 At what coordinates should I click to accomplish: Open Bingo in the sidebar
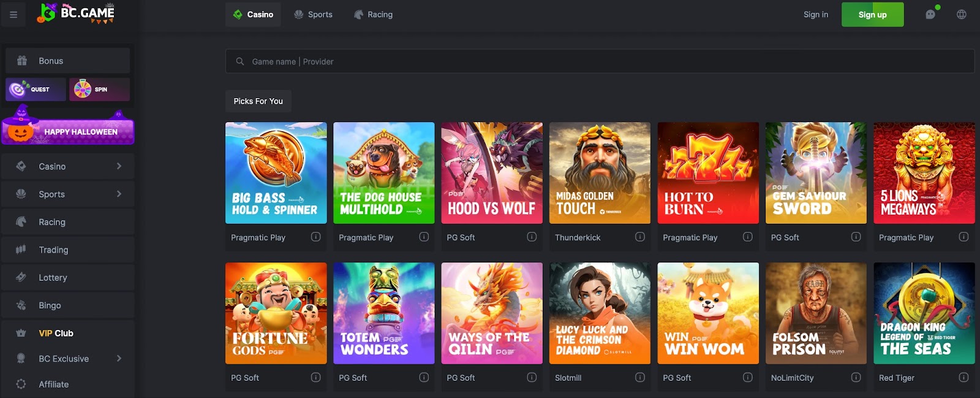[68, 305]
